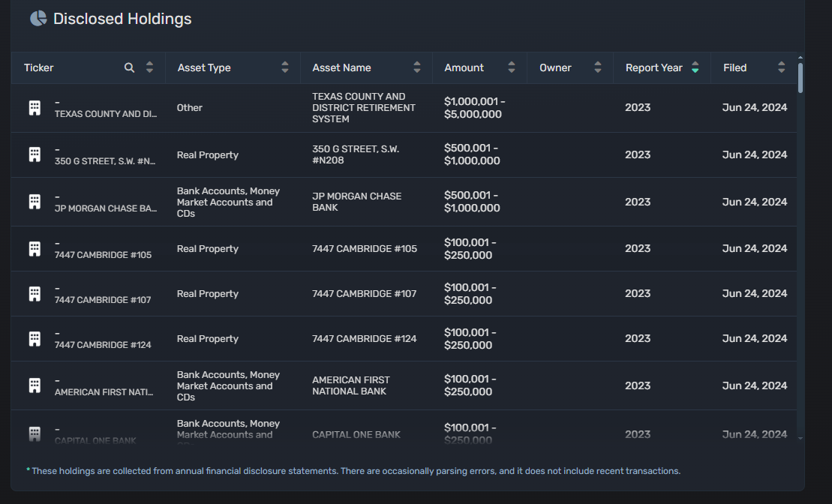
Task: Click asset name 7447 CAMBRIDGE #124
Action: click(364, 338)
